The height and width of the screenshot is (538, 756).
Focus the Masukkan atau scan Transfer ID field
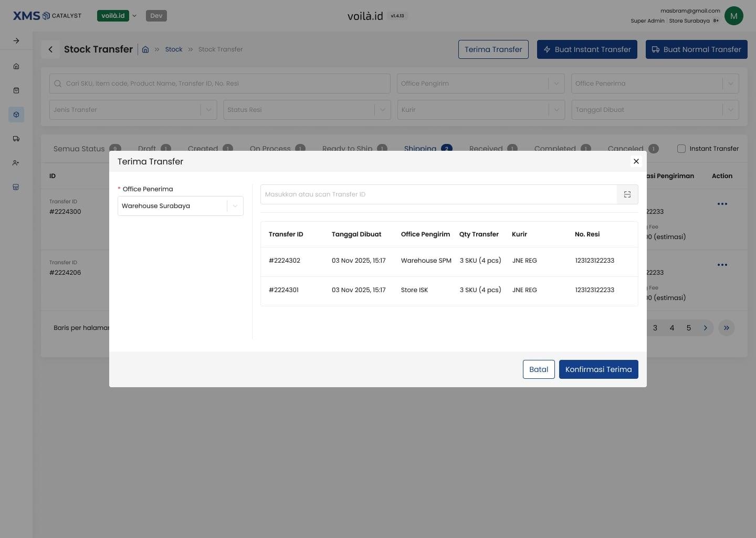click(x=438, y=194)
